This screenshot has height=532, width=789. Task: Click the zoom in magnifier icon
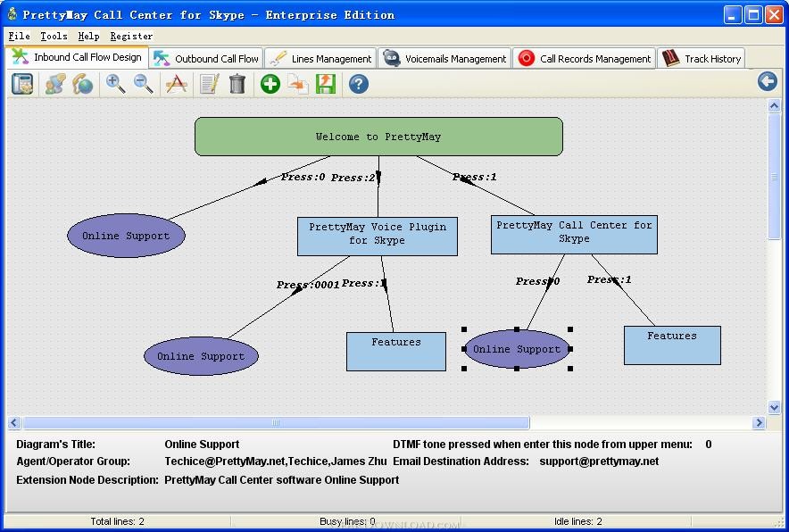click(x=116, y=84)
